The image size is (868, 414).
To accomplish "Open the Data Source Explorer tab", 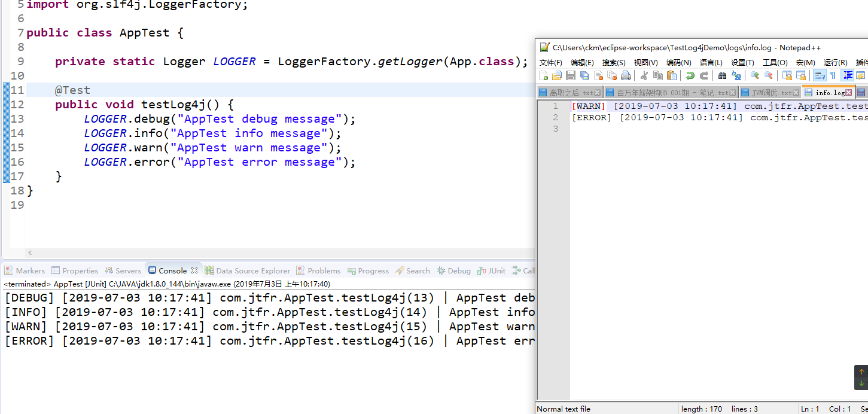I will (247, 270).
